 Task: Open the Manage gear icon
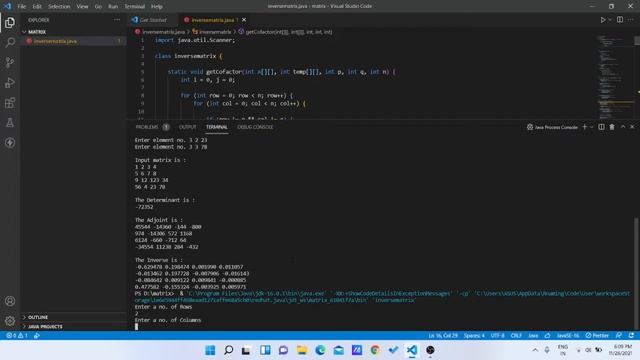[x=10, y=321]
